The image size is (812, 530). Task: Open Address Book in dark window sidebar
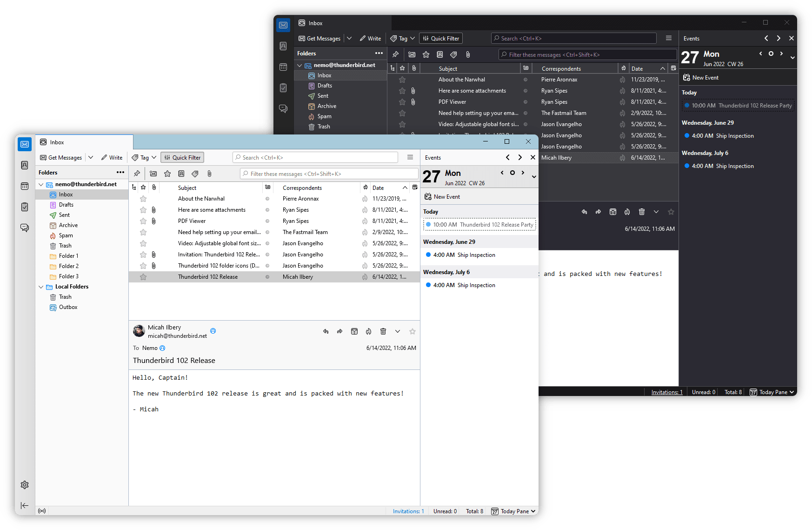[x=283, y=46]
